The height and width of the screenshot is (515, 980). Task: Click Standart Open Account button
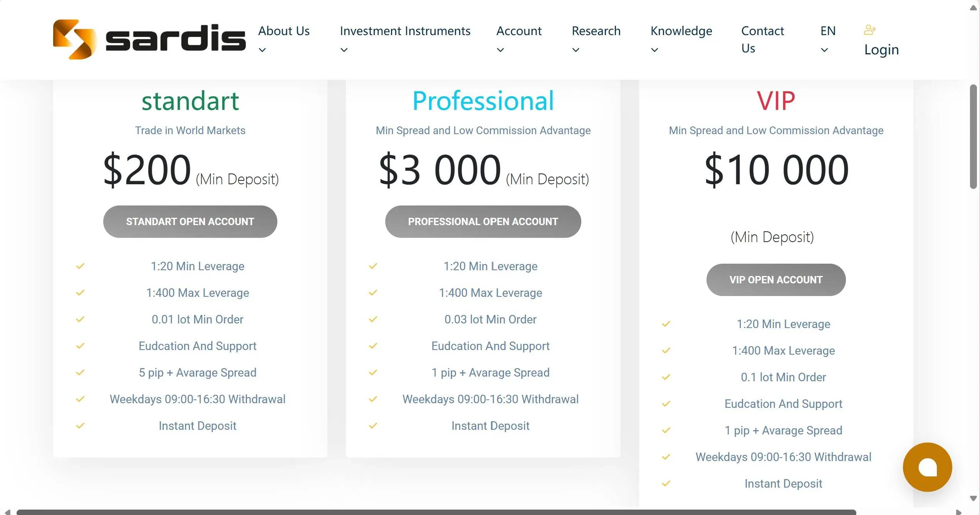(190, 222)
